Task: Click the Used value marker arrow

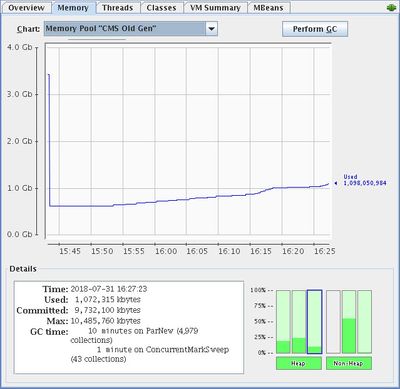Action: tap(336, 183)
